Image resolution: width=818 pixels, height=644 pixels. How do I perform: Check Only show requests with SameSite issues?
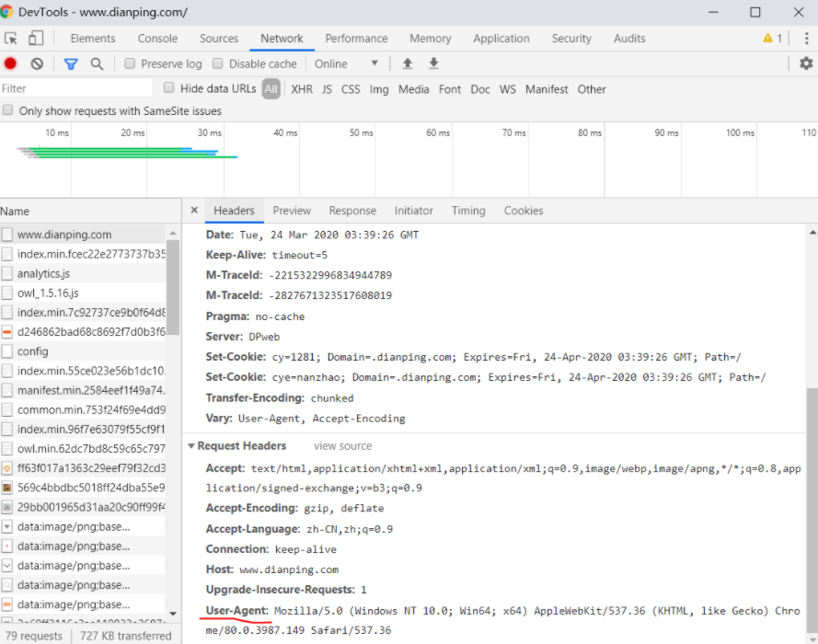click(7, 110)
